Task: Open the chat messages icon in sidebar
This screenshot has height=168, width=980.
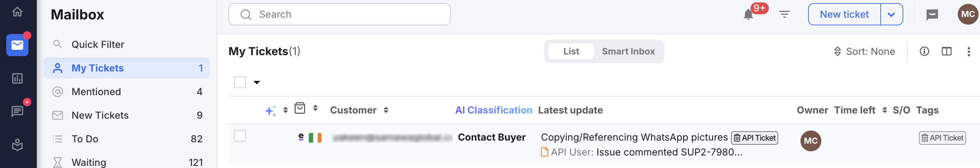Action: (x=17, y=111)
